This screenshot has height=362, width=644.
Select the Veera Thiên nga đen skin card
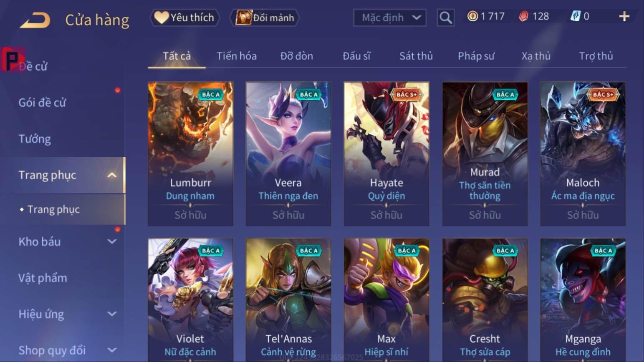(x=288, y=154)
